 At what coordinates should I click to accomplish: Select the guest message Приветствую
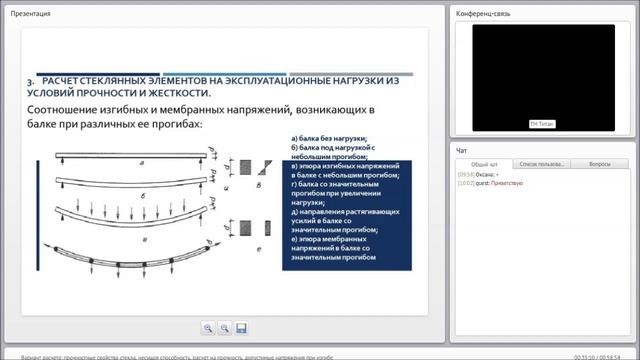[490, 183]
